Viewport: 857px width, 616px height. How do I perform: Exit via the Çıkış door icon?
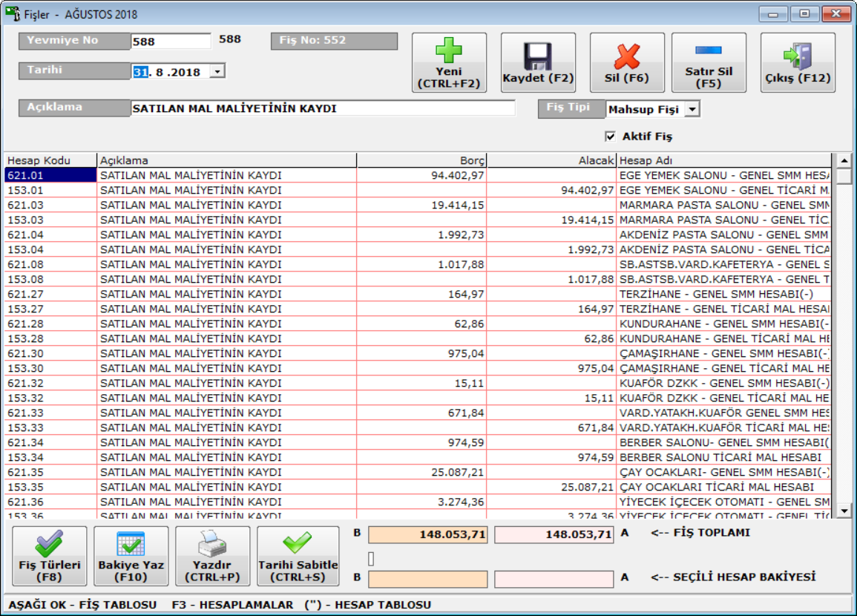point(798,56)
